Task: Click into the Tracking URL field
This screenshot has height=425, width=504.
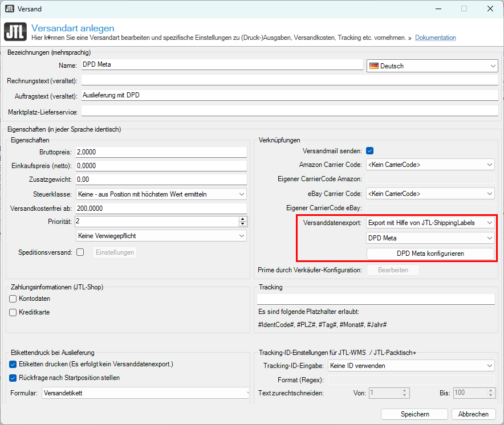Action: [376, 299]
